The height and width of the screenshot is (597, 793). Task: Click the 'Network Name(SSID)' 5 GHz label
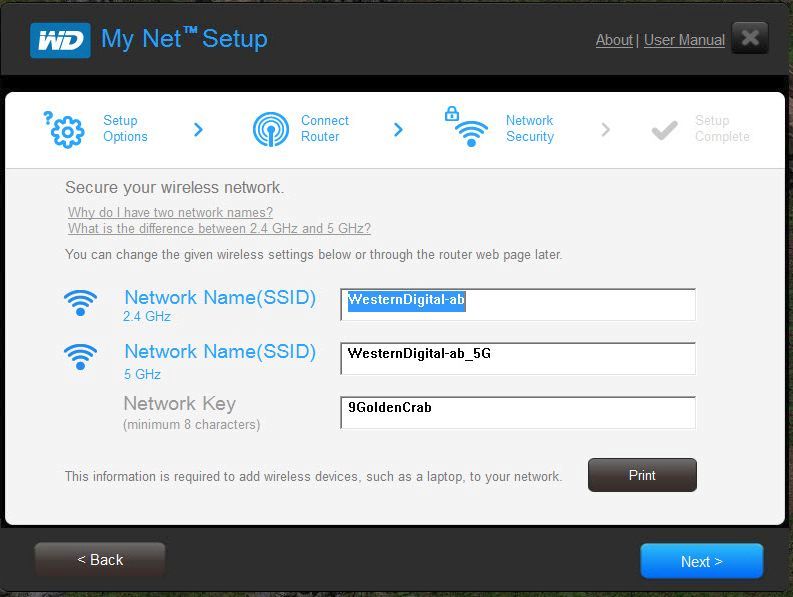[220, 351]
